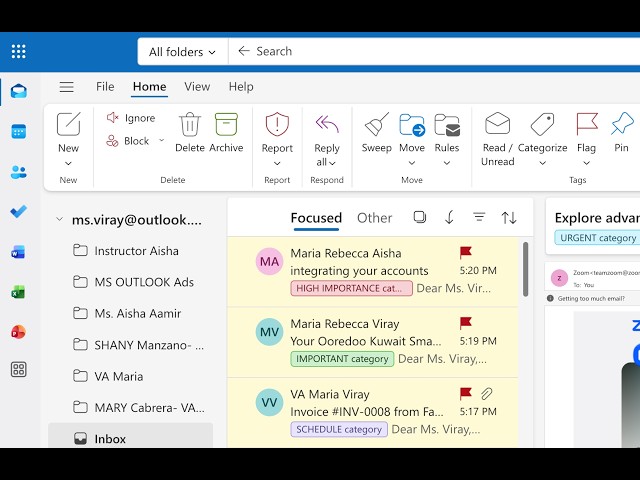Click the New mail icon

point(68,124)
